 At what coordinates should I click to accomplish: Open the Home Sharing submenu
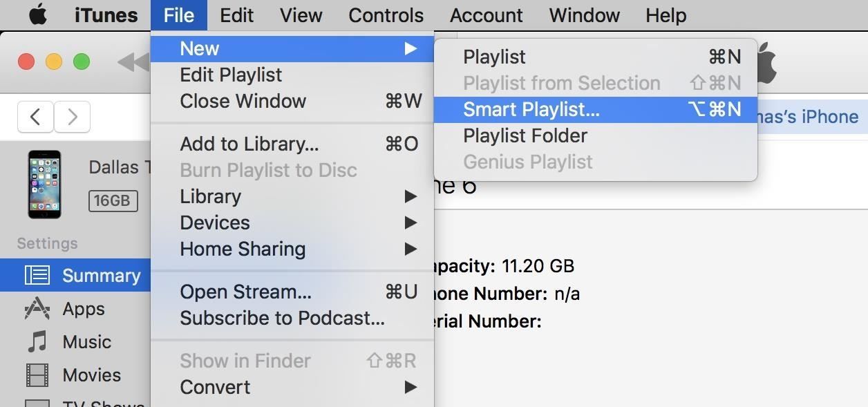[243, 249]
